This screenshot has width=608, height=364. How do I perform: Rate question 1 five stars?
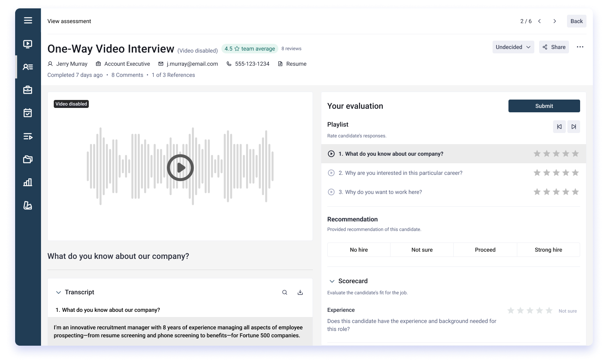coord(575,154)
